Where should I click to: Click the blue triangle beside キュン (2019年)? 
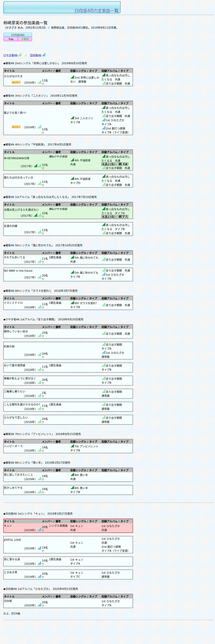(39, 529)
